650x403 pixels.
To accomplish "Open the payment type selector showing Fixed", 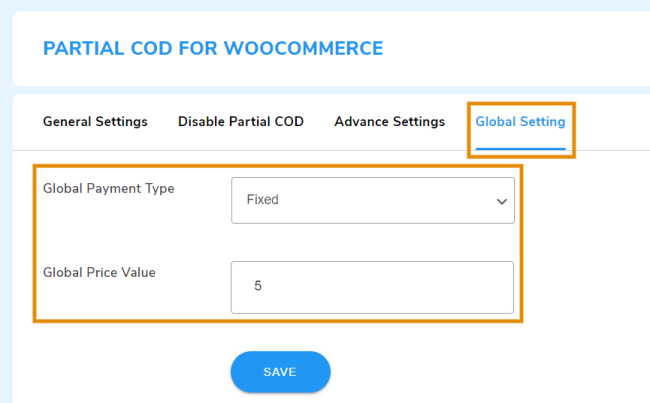I will pos(372,200).
